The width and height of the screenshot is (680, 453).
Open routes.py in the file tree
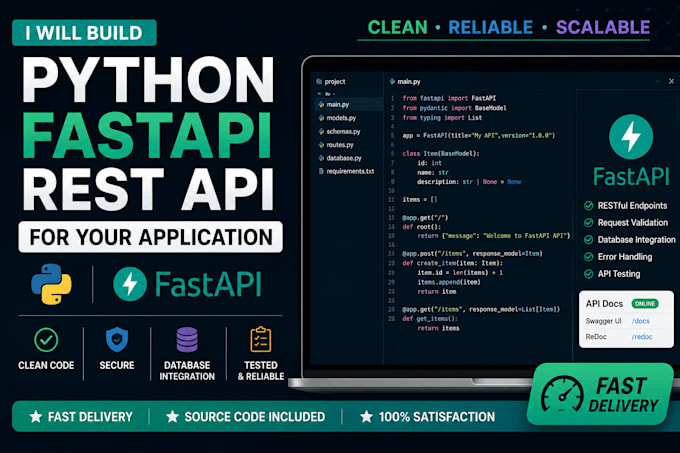(x=340, y=145)
